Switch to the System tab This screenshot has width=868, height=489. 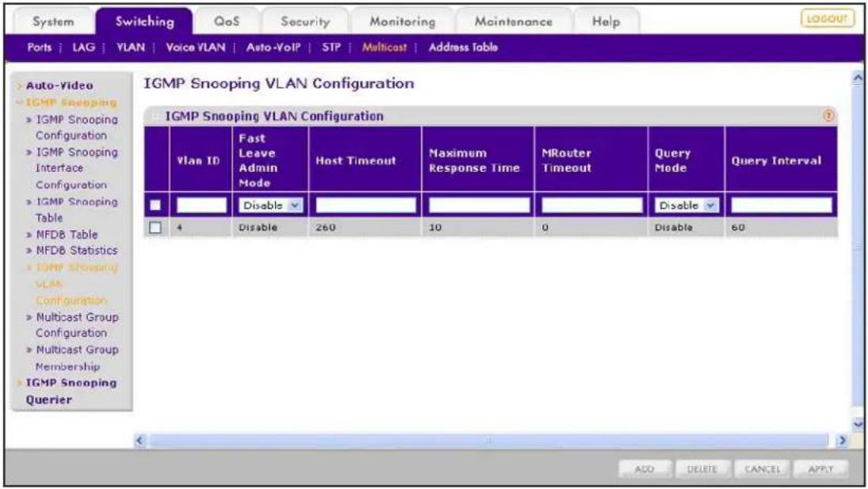(x=53, y=21)
